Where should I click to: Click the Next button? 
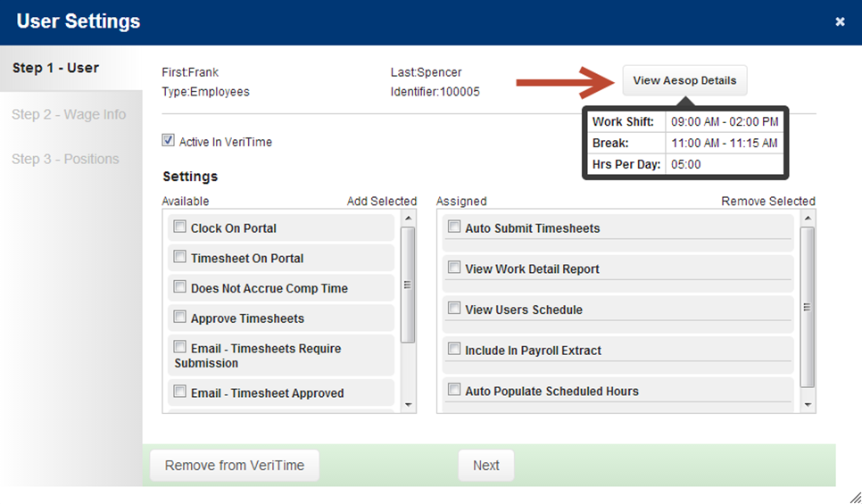click(486, 466)
